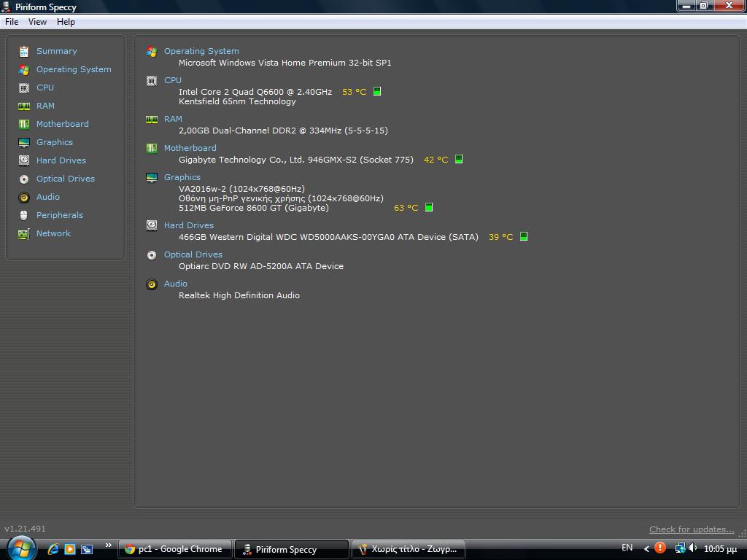
Task: Click the green CPU temperature indicator next to 53 °C
Action: [x=377, y=91]
